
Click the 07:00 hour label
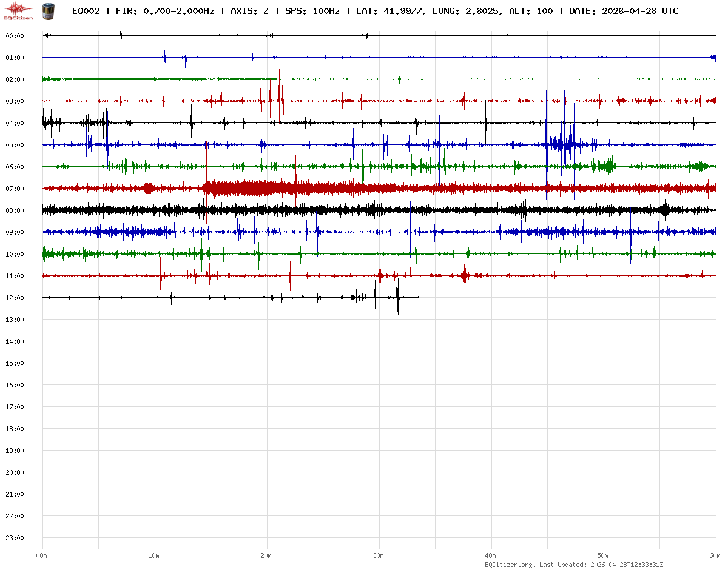point(15,189)
